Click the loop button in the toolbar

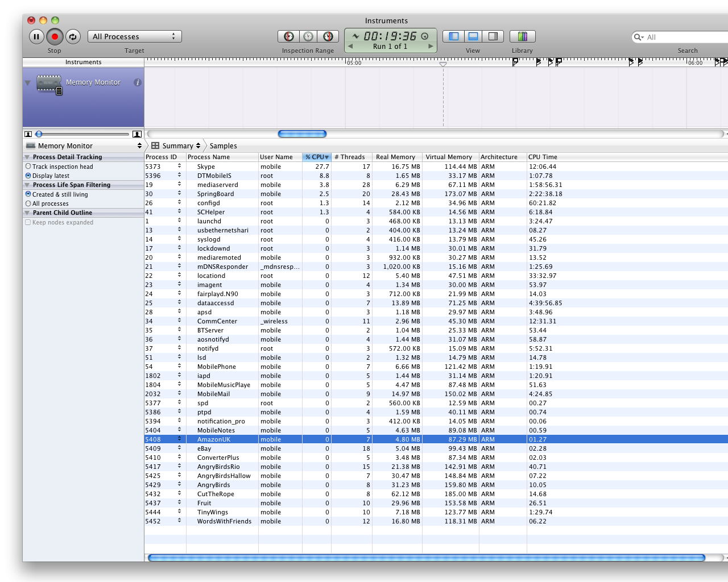73,37
